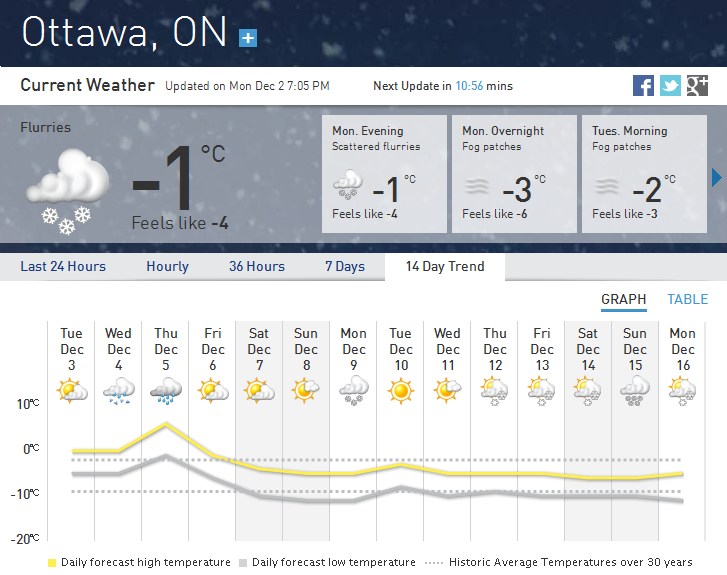Switch to the 7 Days tab
The height and width of the screenshot is (575, 727).
coord(345,267)
